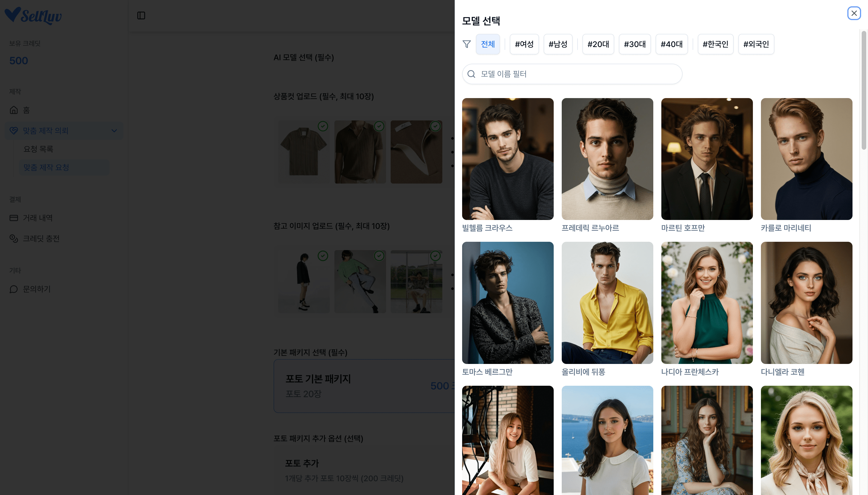Image resolution: width=868 pixels, height=495 pixels.
Task: Toggle the #남성 filter tag
Action: pyautogui.click(x=558, y=44)
